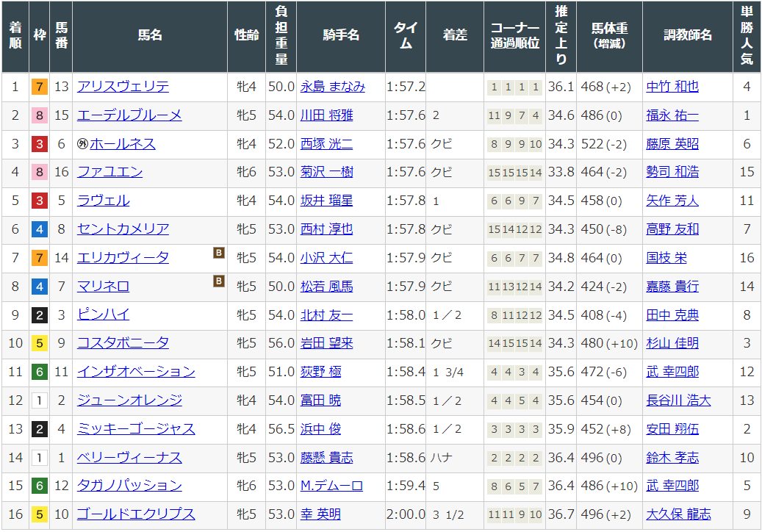
Task: Open jockey 坂井 瑠星 profile
Action: tap(326, 201)
